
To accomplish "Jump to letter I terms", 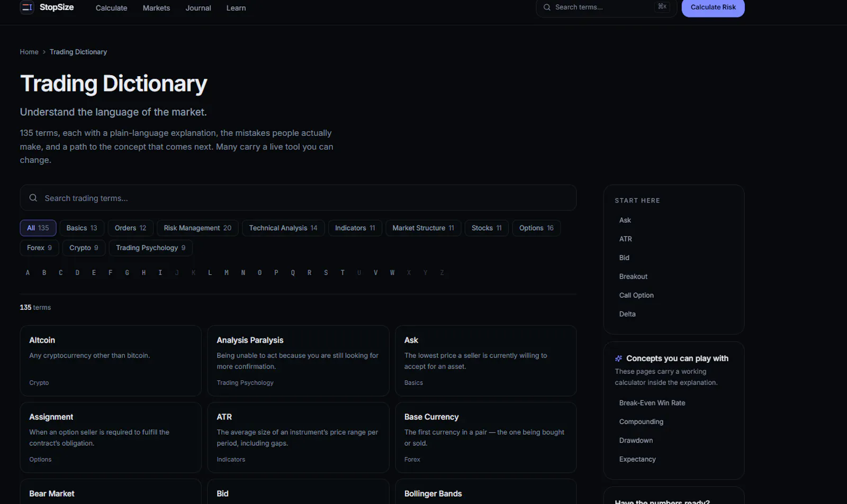I will (x=160, y=273).
